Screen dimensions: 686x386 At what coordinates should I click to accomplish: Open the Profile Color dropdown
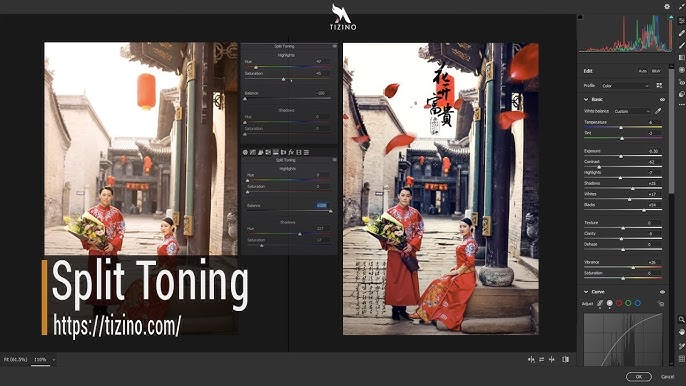click(x=625, y=86)
